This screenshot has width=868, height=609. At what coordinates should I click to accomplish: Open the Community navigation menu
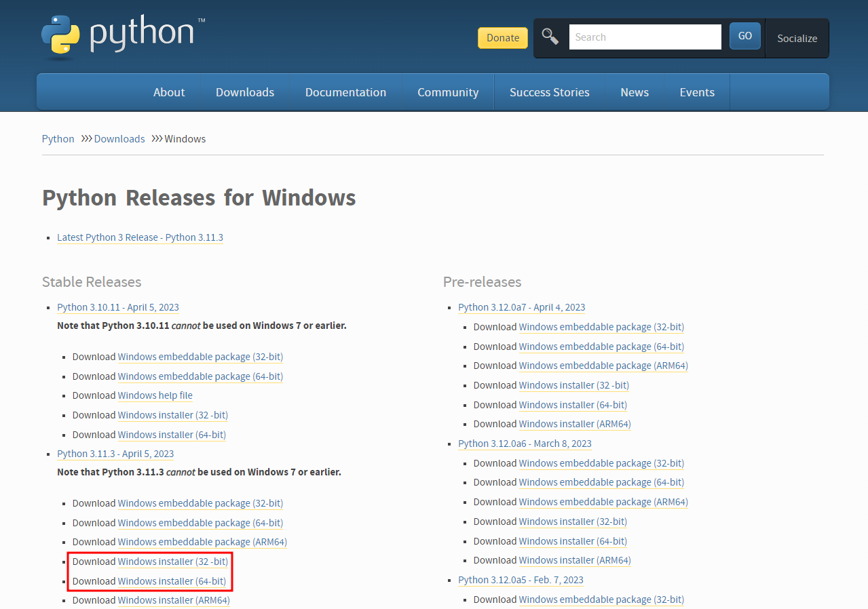click(x=448, y=92)
